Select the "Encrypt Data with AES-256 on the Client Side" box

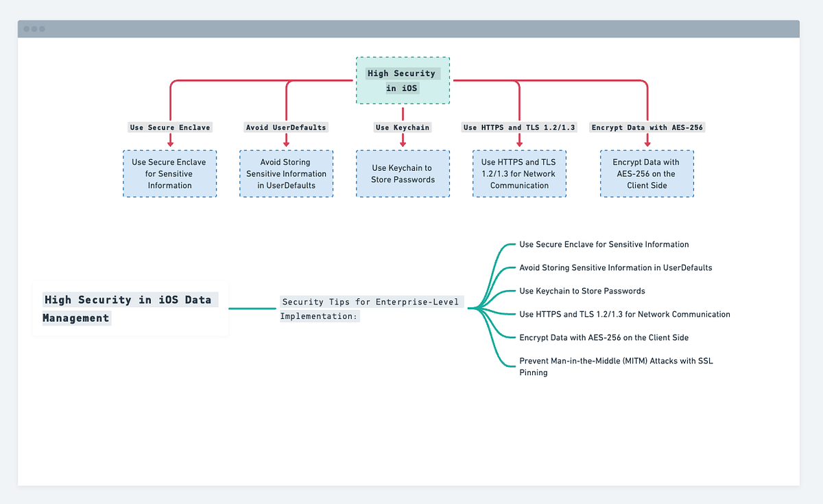click(647, 173)
